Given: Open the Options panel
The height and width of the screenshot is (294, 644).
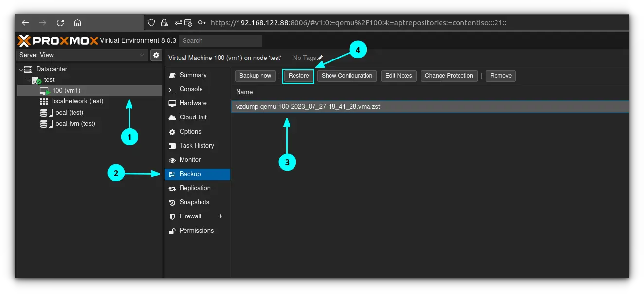Looking at the screenshot, I should pos(197,132).
